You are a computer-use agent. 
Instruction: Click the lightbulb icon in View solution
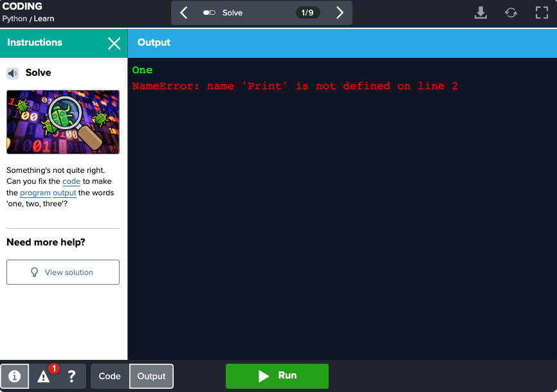(35, 272)
